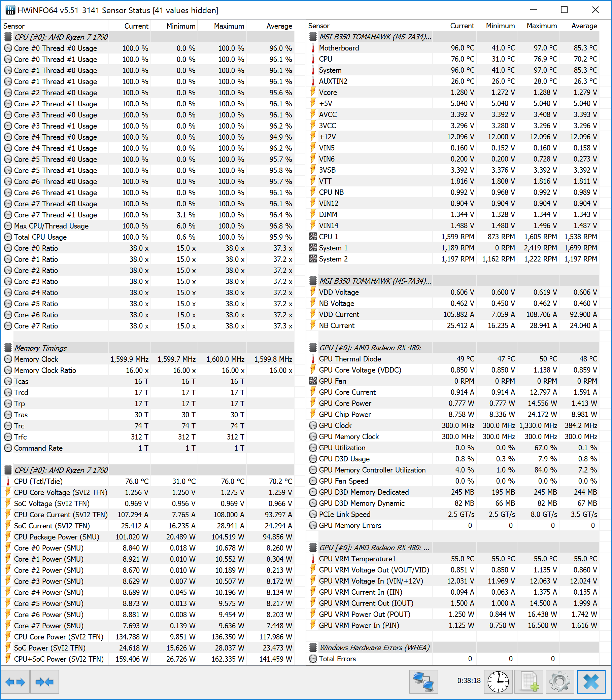Select the Core #4 Ratio sensor row

click(x=148, y=293)
